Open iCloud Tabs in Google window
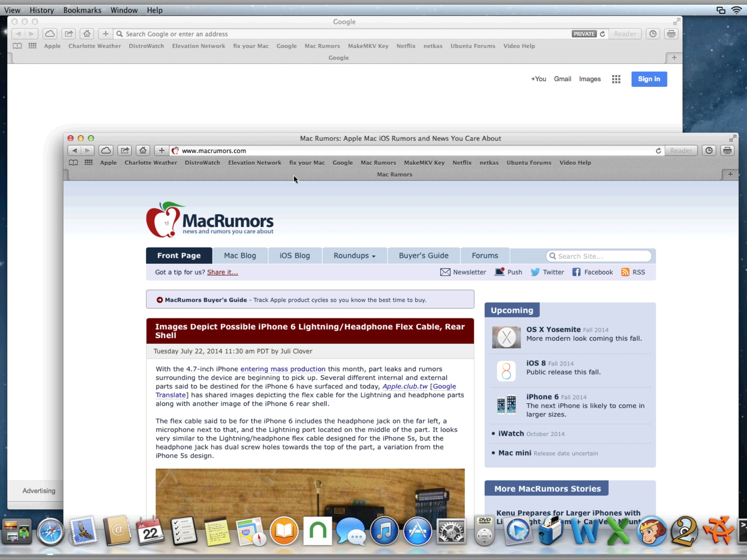 point(50,34)
